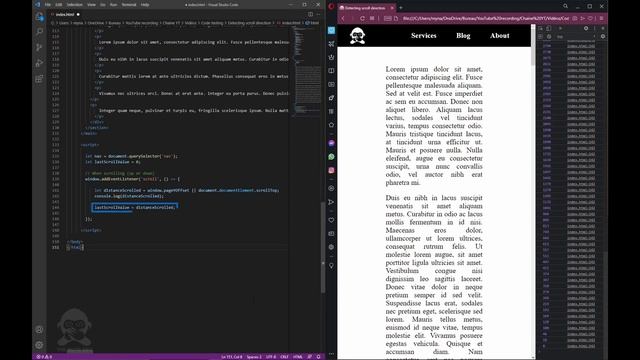Toggle device toolbar in DevTools
The height and width of the screenshot is (360, 640).
pos(549,28)
